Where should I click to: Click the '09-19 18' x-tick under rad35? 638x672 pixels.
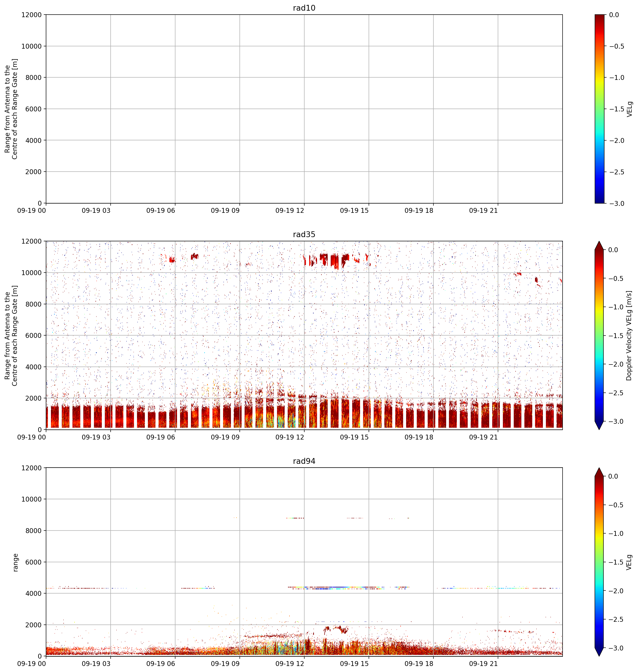(419, 437)
